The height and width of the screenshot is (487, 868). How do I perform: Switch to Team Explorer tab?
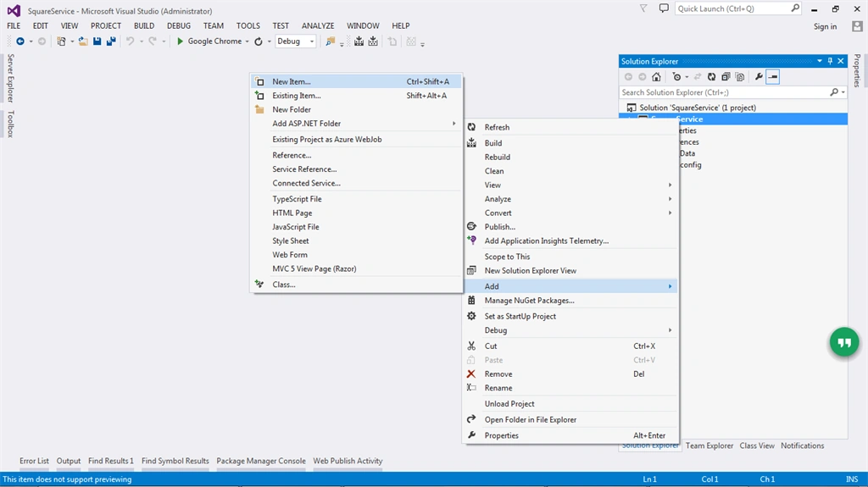click(709, 445)
